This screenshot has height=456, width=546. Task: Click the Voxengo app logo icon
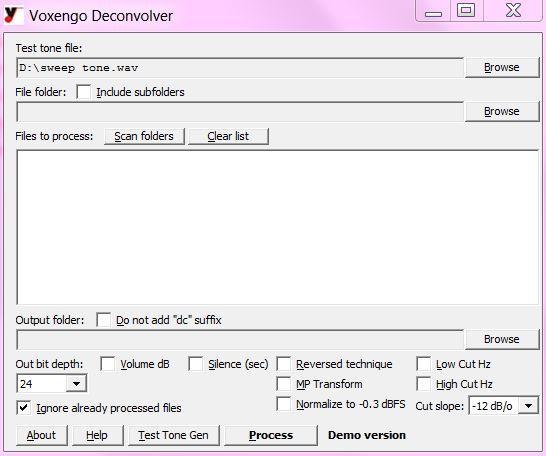point(14,16)
